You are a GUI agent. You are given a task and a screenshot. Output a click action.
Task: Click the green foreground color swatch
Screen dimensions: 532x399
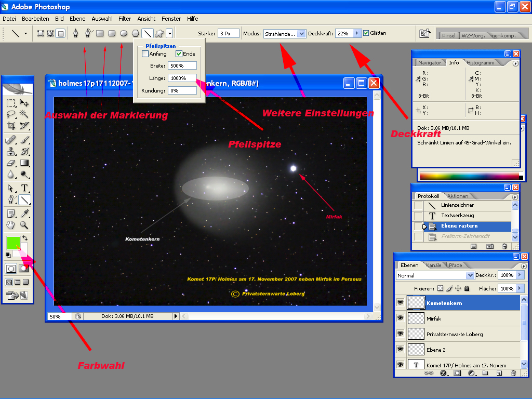click(x=13, y=243)
